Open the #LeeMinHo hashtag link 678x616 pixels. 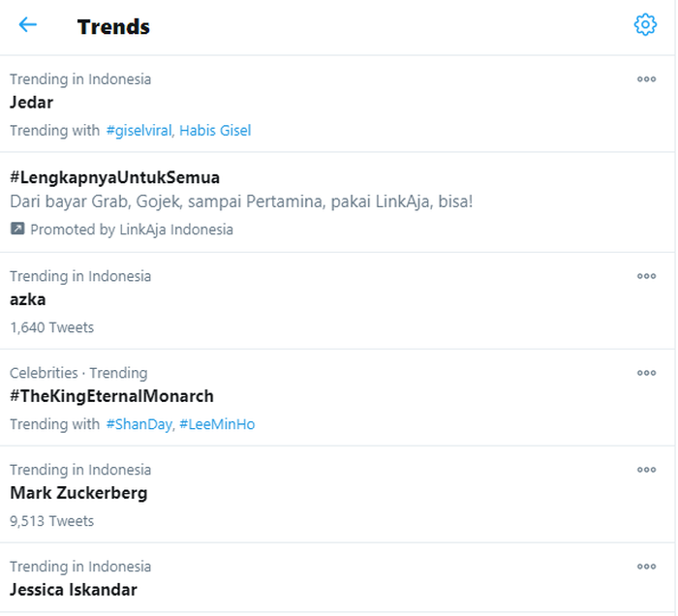217,424
